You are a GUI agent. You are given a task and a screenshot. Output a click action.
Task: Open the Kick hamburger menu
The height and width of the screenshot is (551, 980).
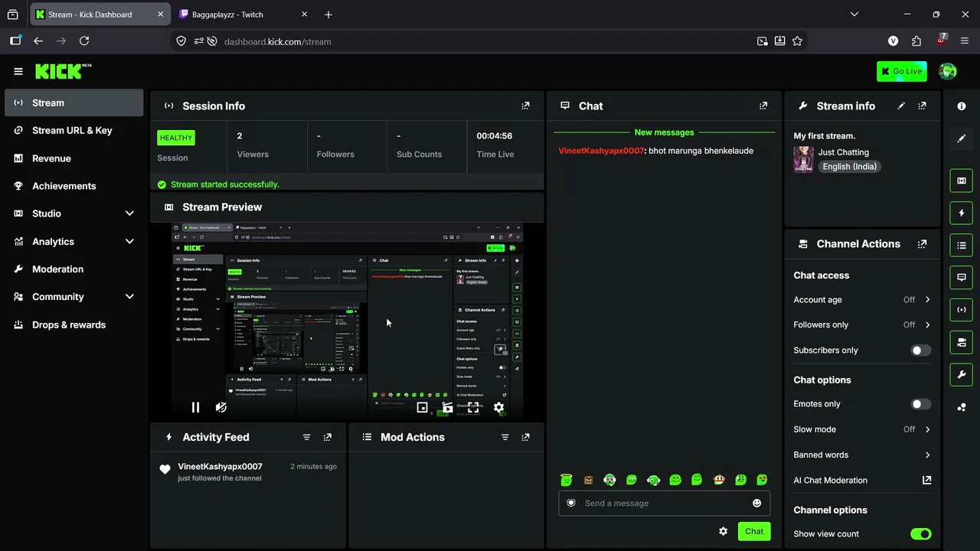18,71
